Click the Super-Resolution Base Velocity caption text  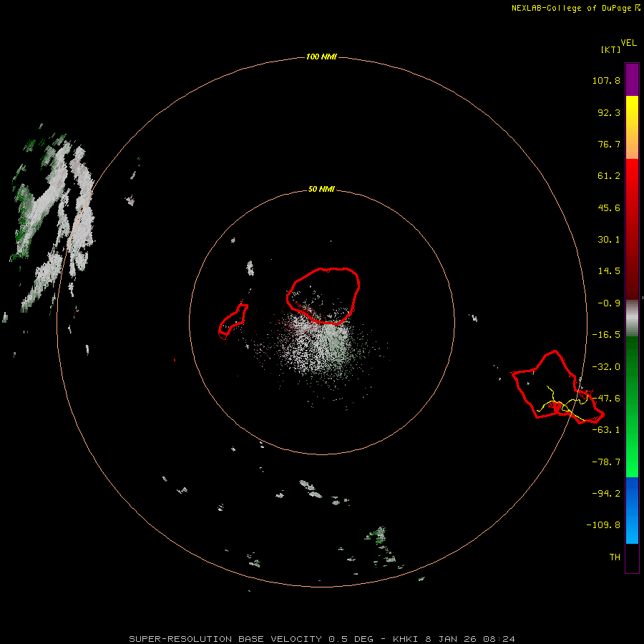[322, 639]
